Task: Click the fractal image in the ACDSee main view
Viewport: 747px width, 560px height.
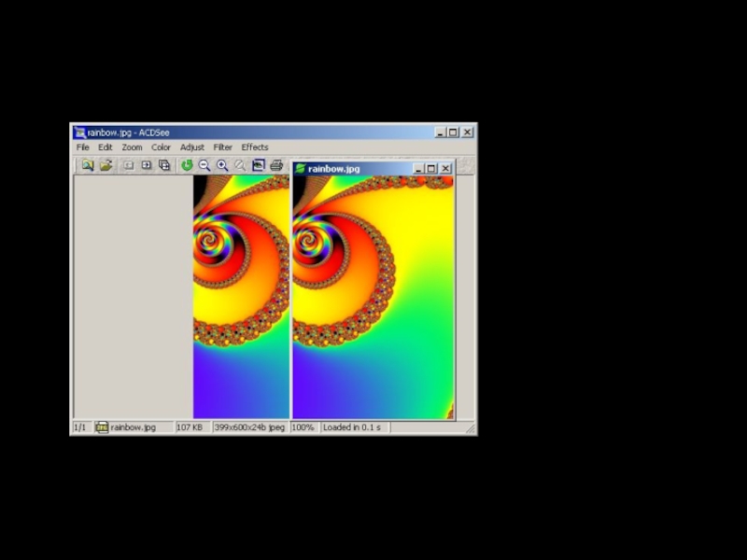Action: (241, 297)
